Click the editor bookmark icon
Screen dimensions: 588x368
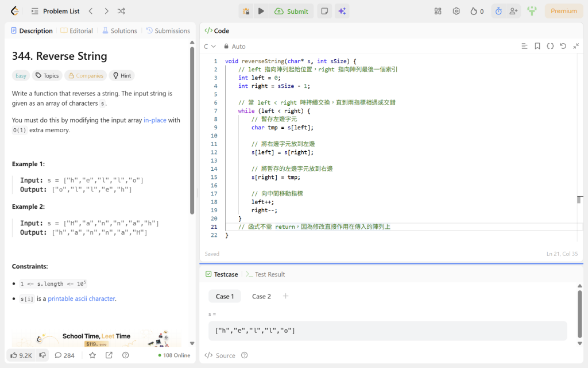tap(537, 46)
